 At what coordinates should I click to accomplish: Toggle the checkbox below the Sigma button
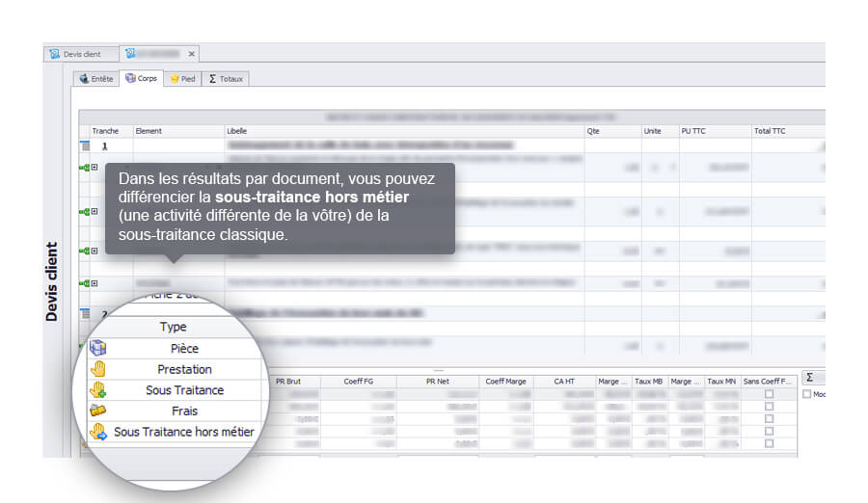pyautogui.click(x=807, y=394)
